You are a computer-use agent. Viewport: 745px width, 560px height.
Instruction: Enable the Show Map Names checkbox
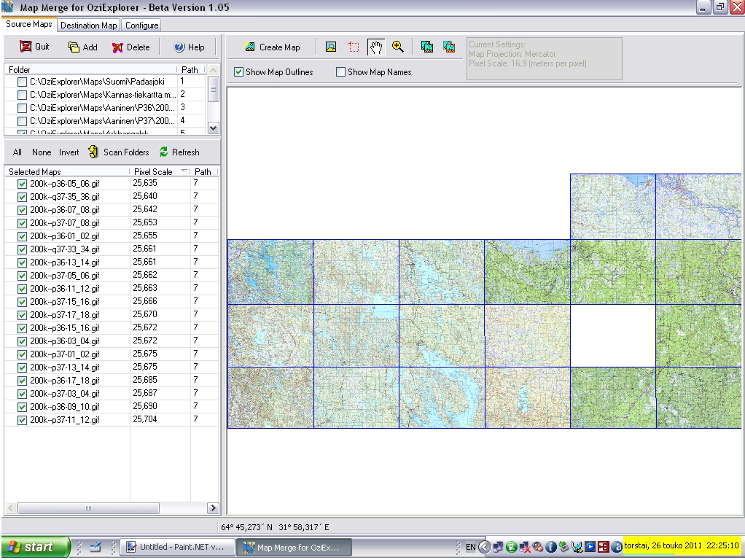coord(340,72)
